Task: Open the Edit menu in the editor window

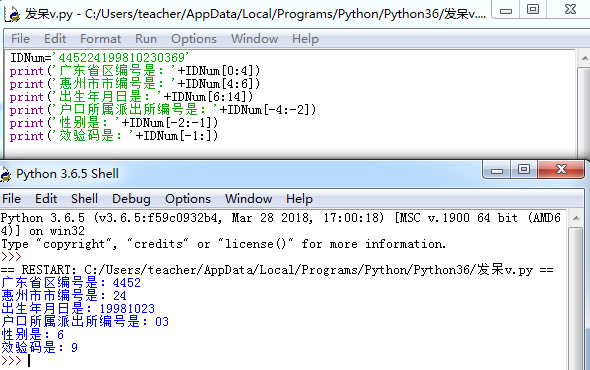Action: pos(55,39)
